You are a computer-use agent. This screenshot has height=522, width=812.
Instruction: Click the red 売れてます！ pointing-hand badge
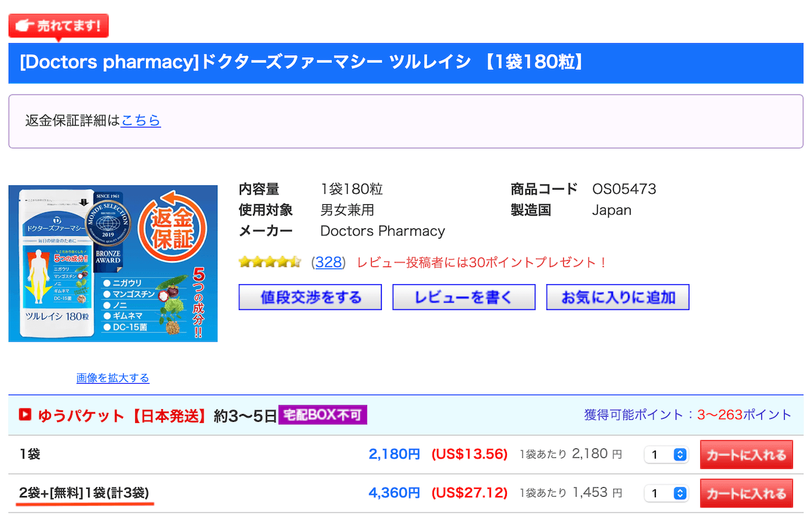pos(57,25)
